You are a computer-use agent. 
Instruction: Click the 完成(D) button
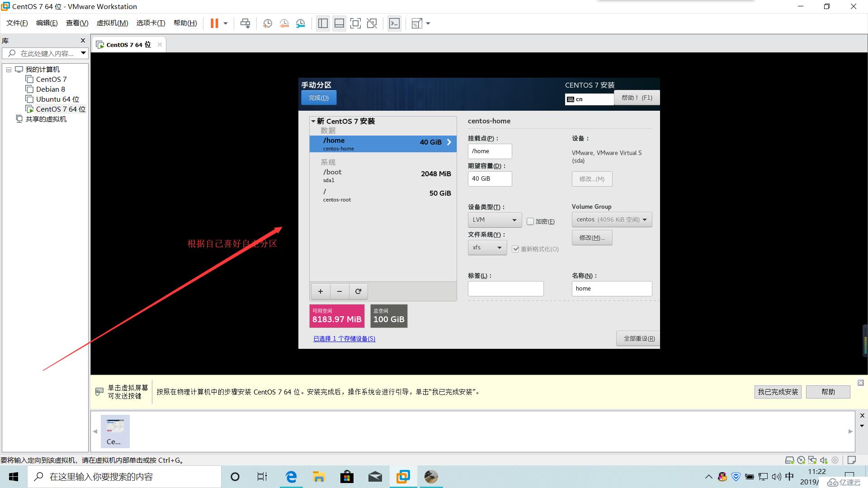pos(319,98)
